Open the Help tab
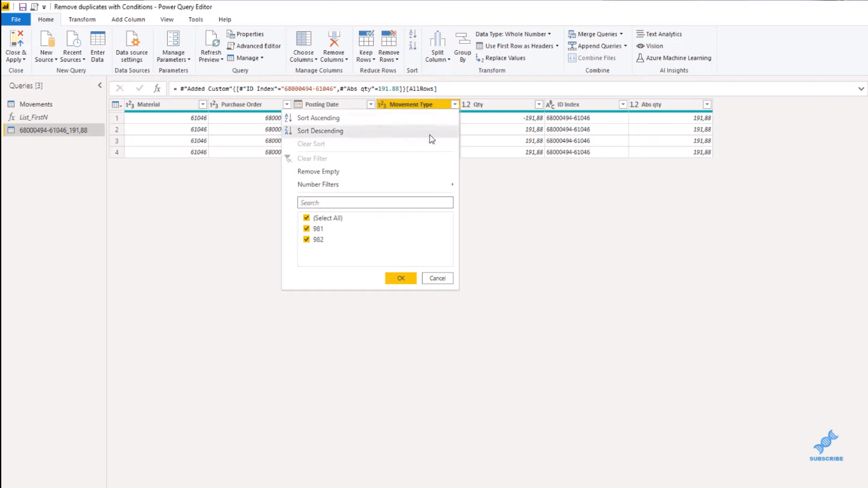The height and width of the screenshot is (488, 868). [225, 20]
